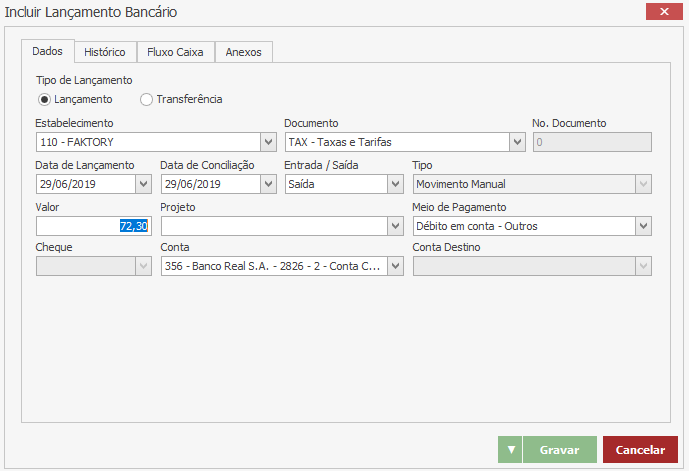The height and width of the screenshot is (471, 689).
Task: Go to the Anexos tab
Action: [243, 52]
